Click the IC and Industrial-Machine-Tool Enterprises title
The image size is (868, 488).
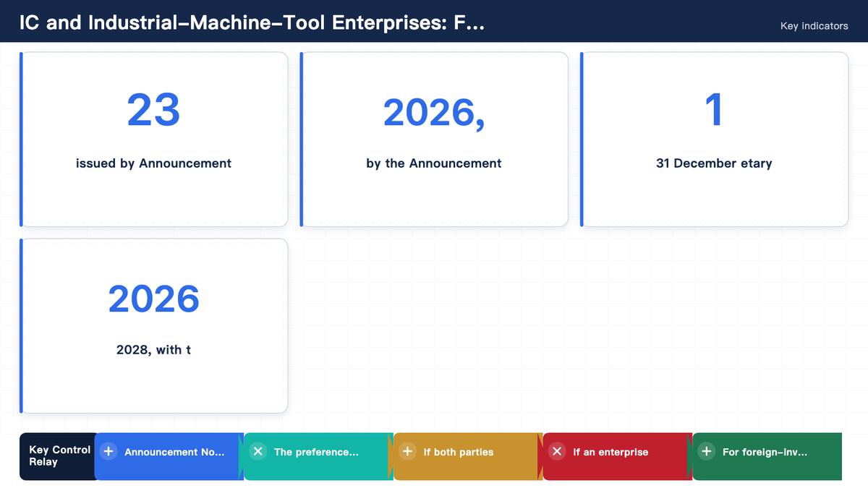point(252,23)
